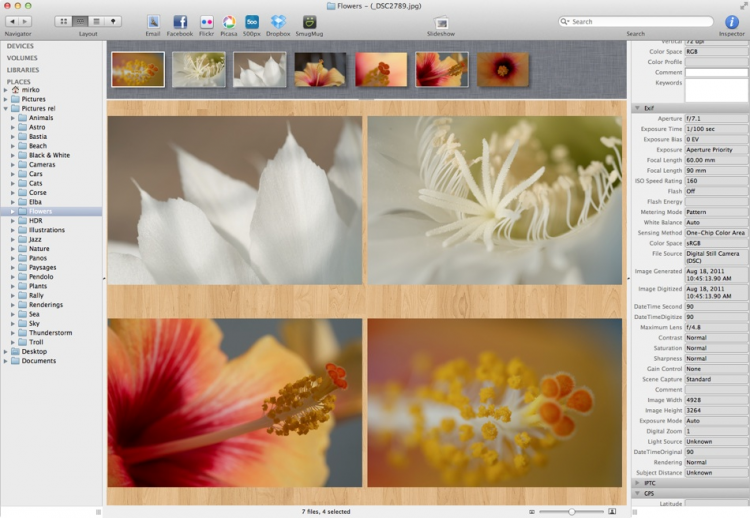This screenshot has width=750, height=518.
Task: Click the Navigator forward button
Action: [x=25, y=21]
